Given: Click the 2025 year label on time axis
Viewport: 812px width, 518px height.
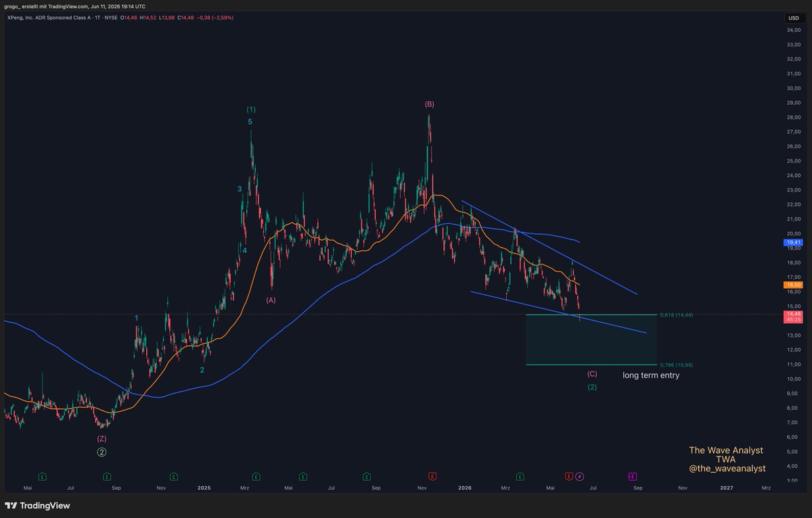Looking at the screenshot, I should (x=204, y=488).
